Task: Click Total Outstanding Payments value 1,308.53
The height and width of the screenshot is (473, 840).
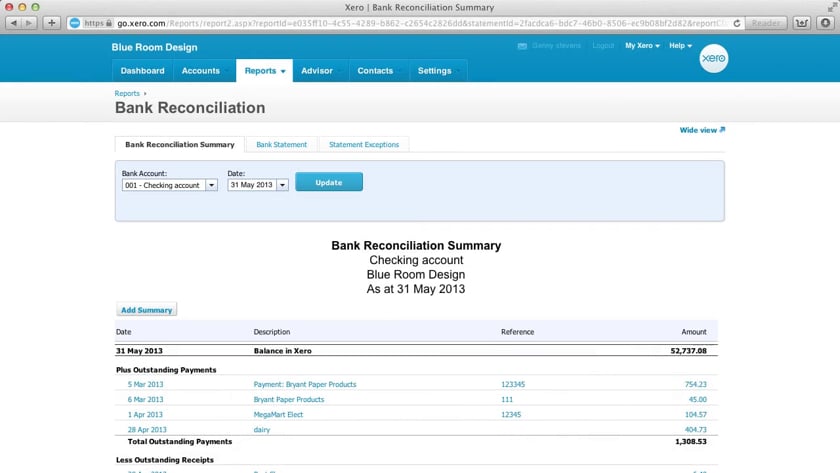Action: 691,442
